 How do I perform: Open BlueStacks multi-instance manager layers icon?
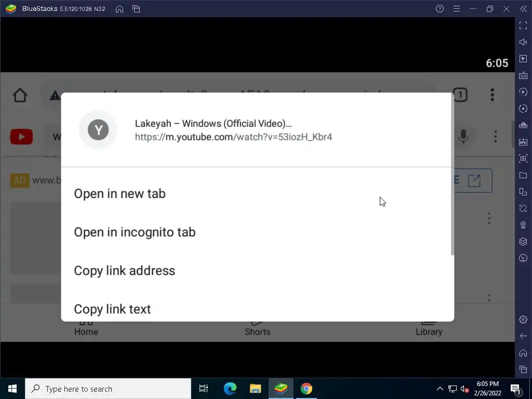tap(523, 242)
